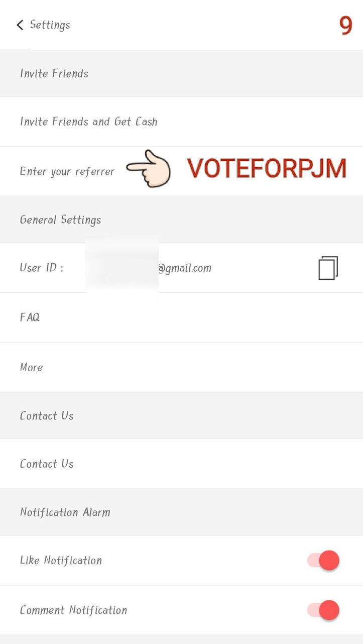Image resolution: width=363 pixels, height=644 pixels.
Task: Select the Notification Alarm section header
Action: pos(65,512)
